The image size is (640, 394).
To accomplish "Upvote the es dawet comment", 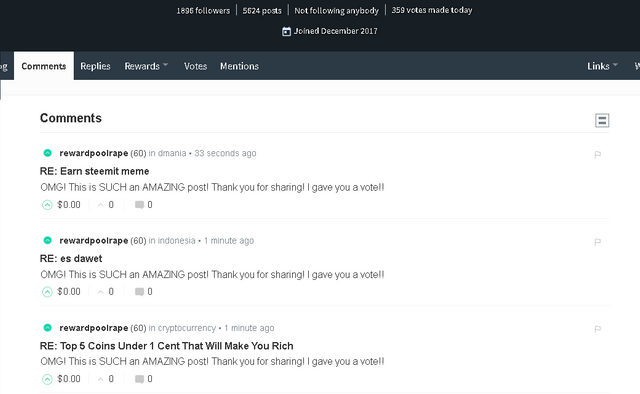I will (x=47, y=292).
